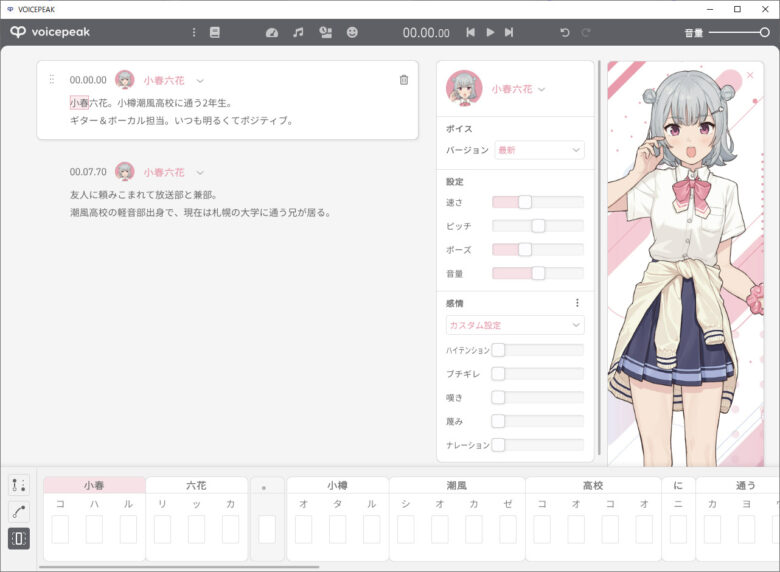Click the 友人に頼みこまれて text line
This screenshot has width=780, height=572.
(x=143, y=194)
